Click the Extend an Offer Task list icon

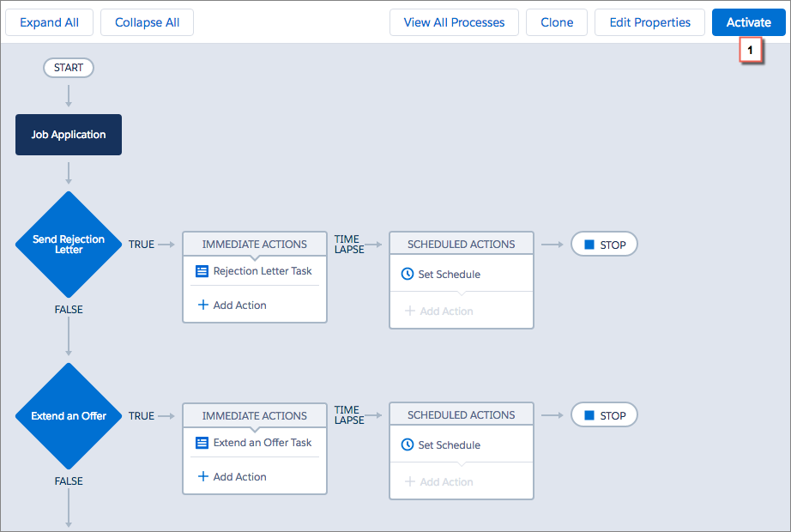tap(202, 443)
